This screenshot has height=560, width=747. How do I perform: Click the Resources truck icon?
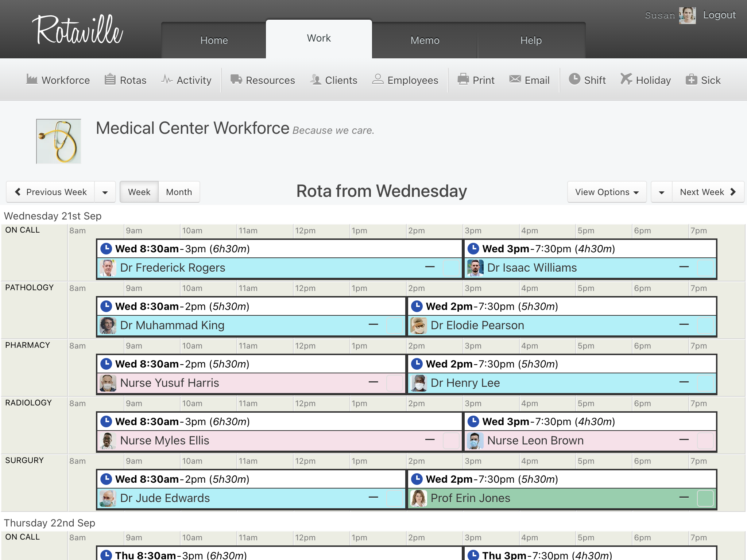236,79
